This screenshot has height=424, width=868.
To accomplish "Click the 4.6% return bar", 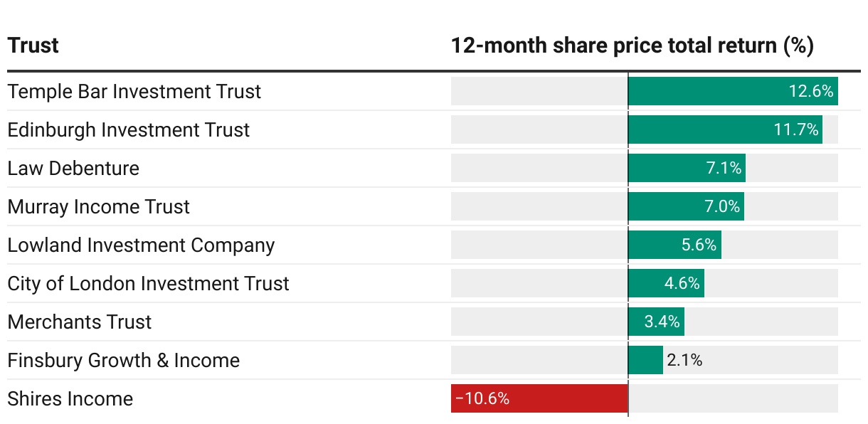I will 666,284.
